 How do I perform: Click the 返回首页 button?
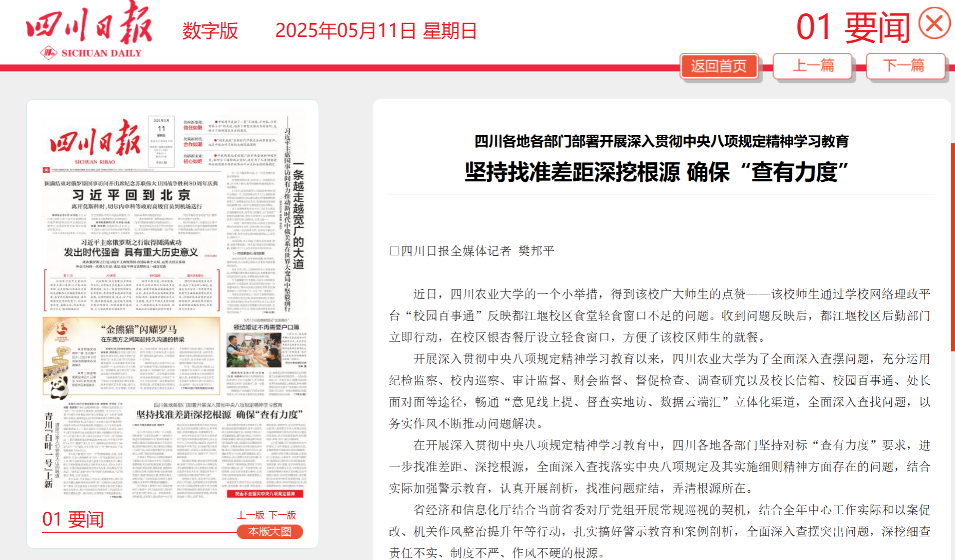(x=719, y=66)
